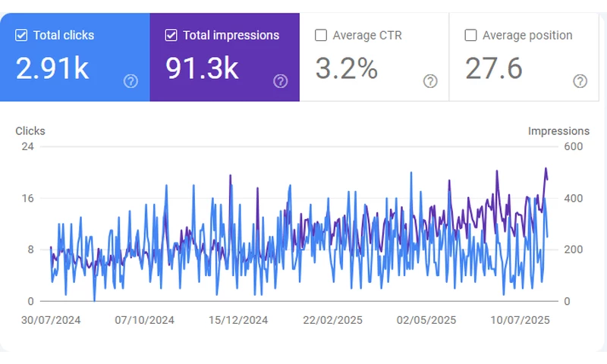Select the 27.6 average position value
This screenshot has width=607, height=364.
pyautogui.click(x=494, y=68)
